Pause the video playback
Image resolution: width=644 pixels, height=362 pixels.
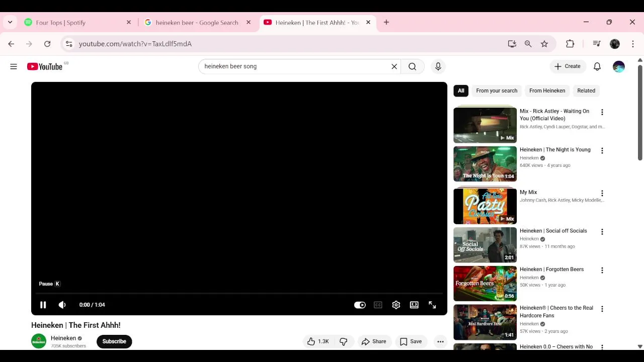pyautogui.click(x=43, y=305)
